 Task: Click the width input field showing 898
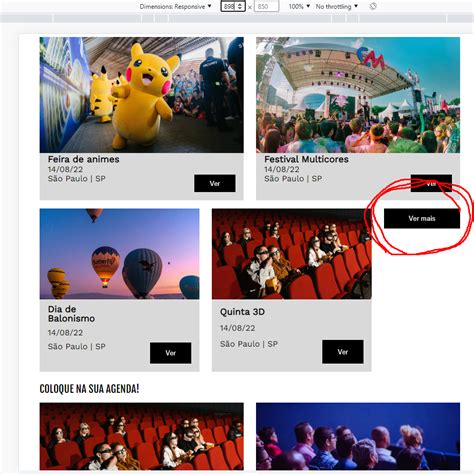pyautogui.click(x=229, y=6)
